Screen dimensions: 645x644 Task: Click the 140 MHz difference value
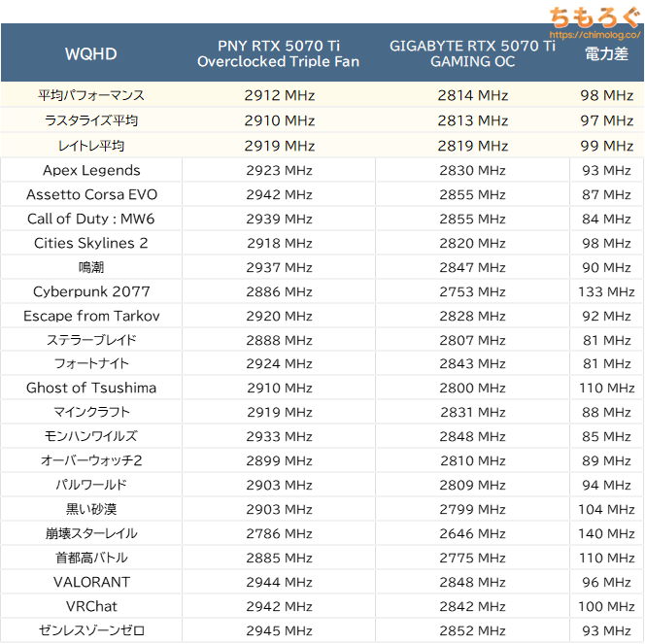click(x=607, y=533)
